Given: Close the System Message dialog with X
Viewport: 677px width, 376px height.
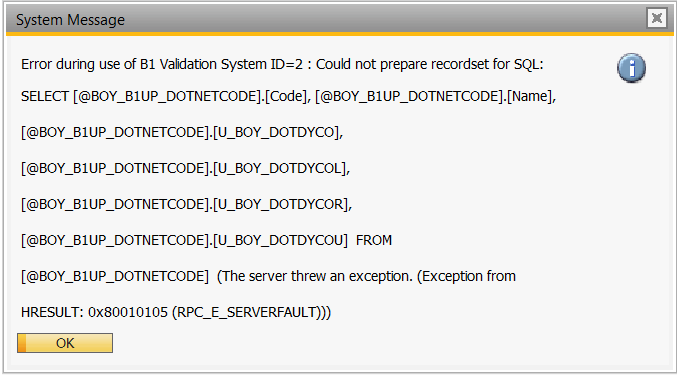Looking at the screenshot, I should (657, 18).
